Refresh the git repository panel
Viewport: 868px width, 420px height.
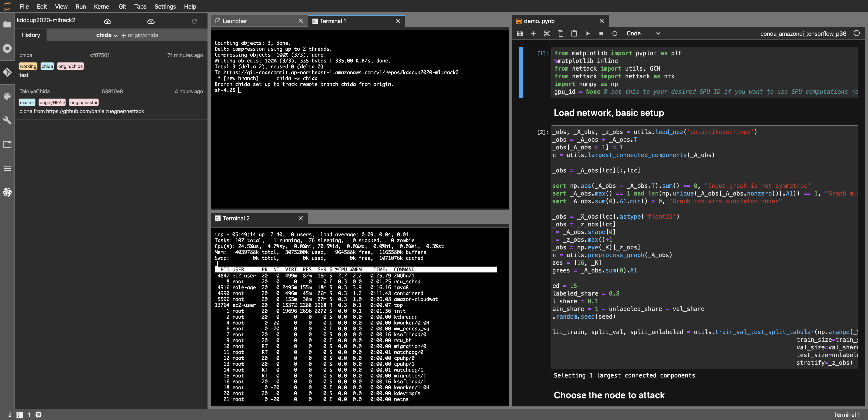194,21
